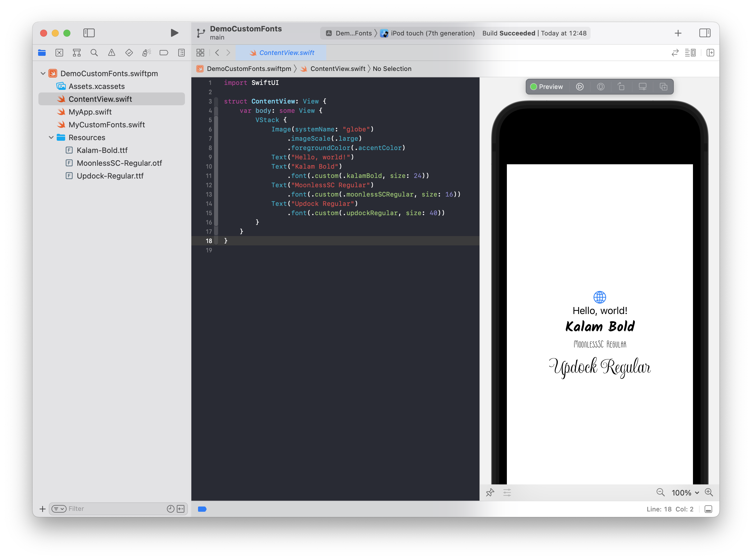Click the Run (play) button
Screen dimensions: 752x560
(x=174, y=33)
